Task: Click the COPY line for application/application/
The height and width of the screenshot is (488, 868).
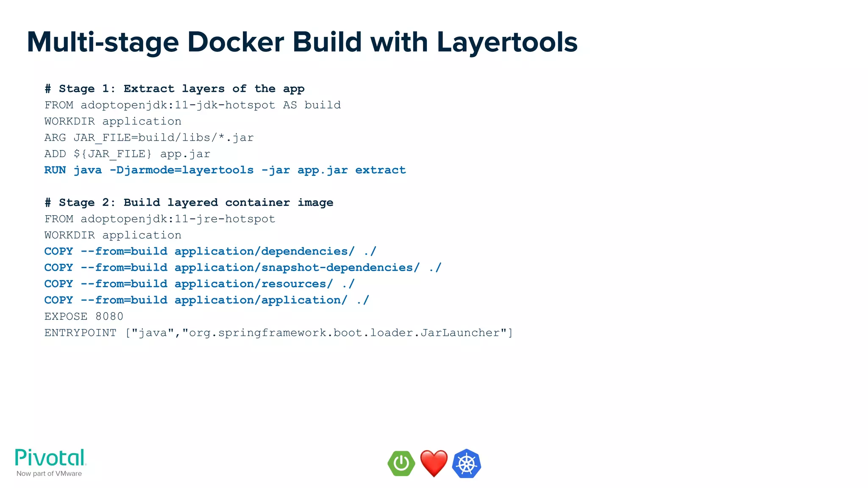Action: [x=207, y=300]
